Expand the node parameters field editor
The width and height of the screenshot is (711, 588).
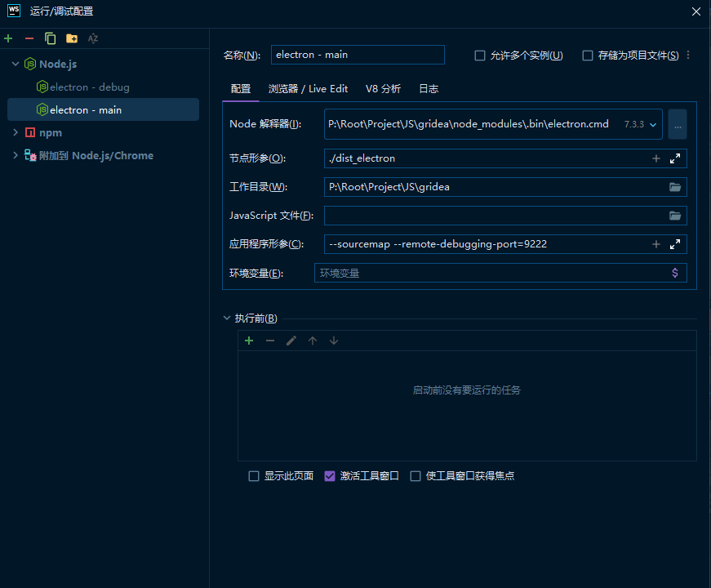pos(675,158)
